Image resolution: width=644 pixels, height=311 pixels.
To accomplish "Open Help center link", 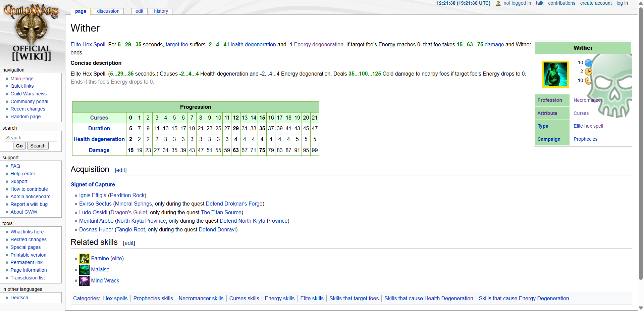I will [23, 174].
